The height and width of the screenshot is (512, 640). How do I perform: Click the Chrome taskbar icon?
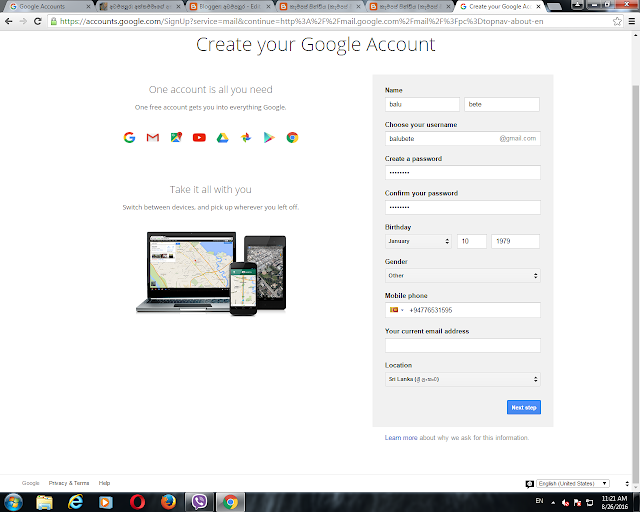(x=230, y=502)
